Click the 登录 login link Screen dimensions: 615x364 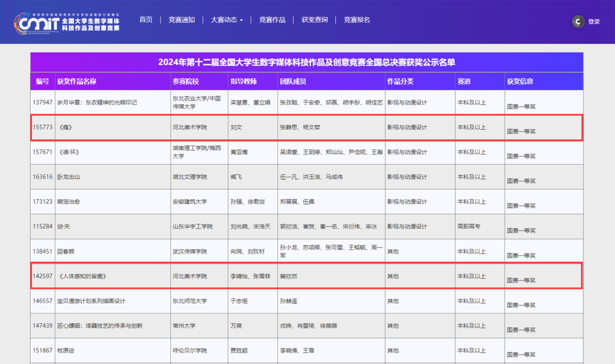[594, 22]
